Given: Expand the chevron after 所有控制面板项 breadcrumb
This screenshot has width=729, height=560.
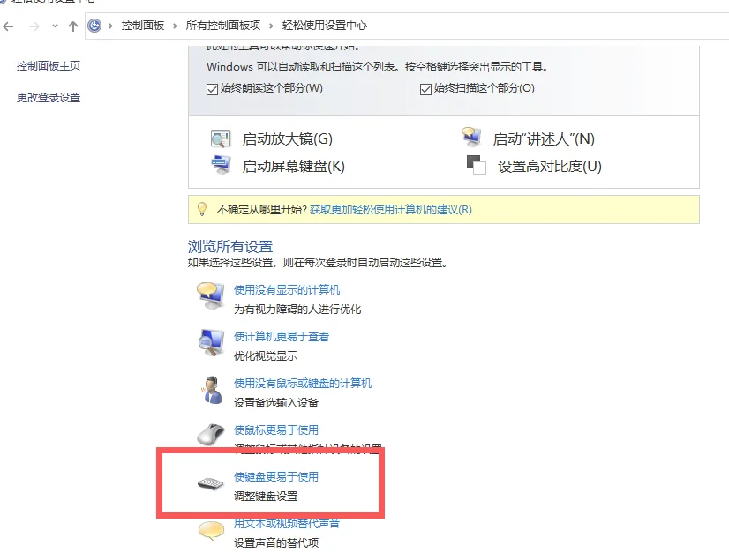Looking at the screenshot, I should tap(271, 26).
